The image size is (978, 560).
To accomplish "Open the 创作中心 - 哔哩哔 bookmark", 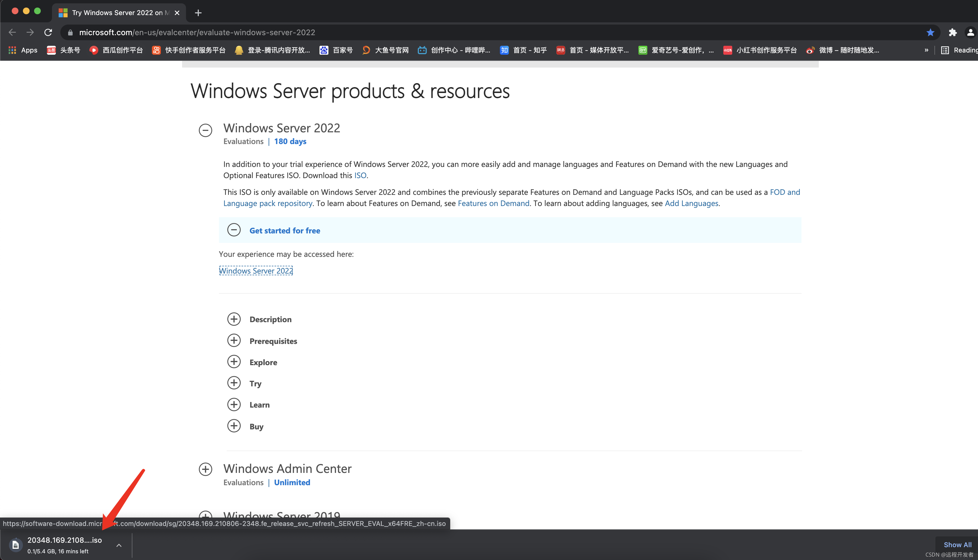I will [454, 50].
